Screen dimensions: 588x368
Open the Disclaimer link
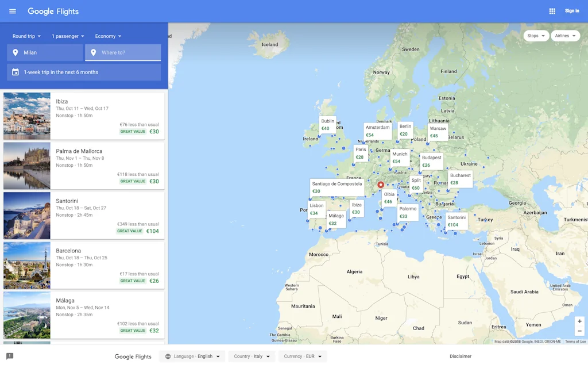460,356
